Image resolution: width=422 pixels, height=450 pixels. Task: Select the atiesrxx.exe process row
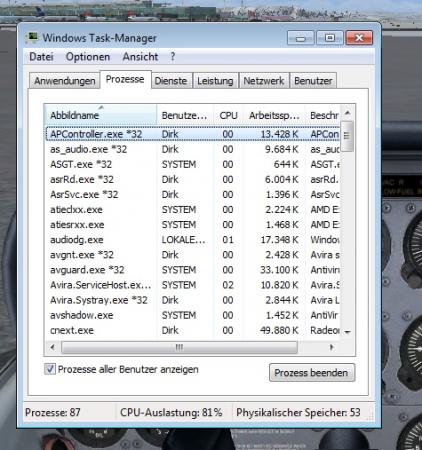tap(193, 225)
